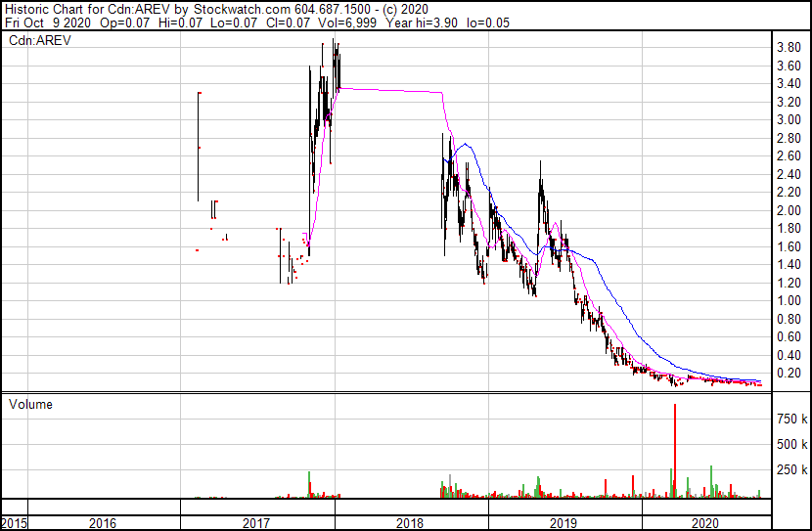Click the 0.60 price axis label

click(789, 337)
